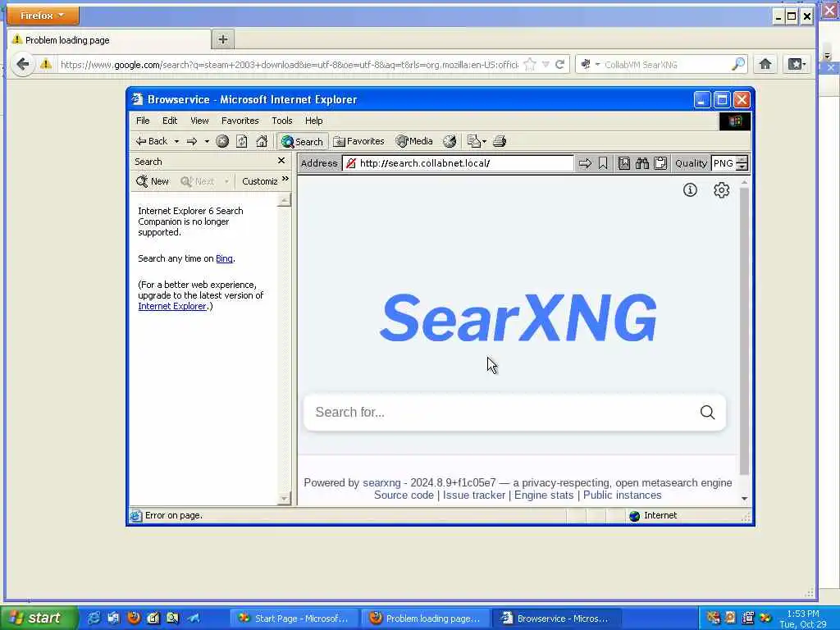The width and height of the screenshot is (840, 630).
Task: Toggle the IE Search toolbar button
Action: pos(302,141)
